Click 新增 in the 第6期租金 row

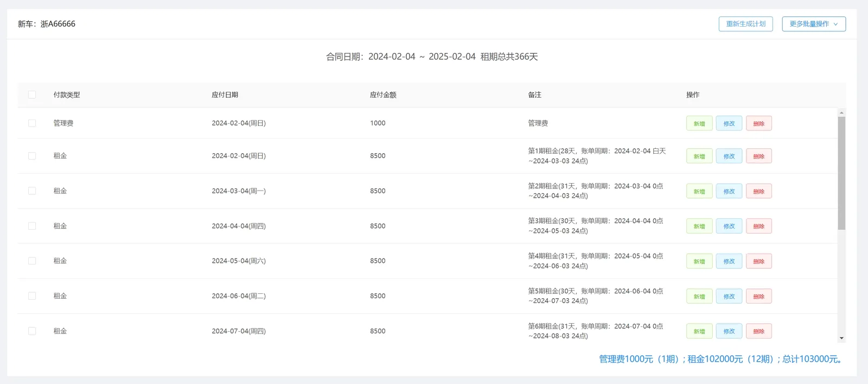click(x=699, y=331)
